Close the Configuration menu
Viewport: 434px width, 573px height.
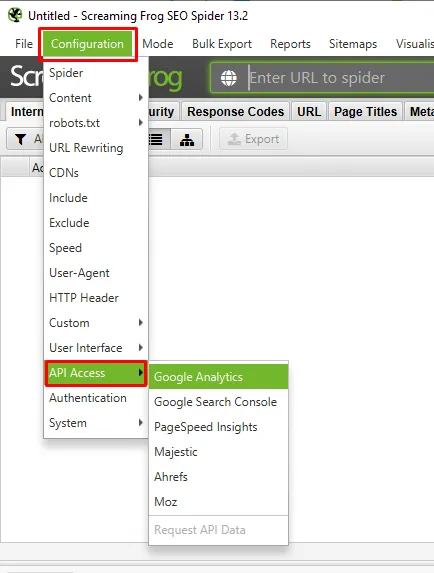point(87,44)
